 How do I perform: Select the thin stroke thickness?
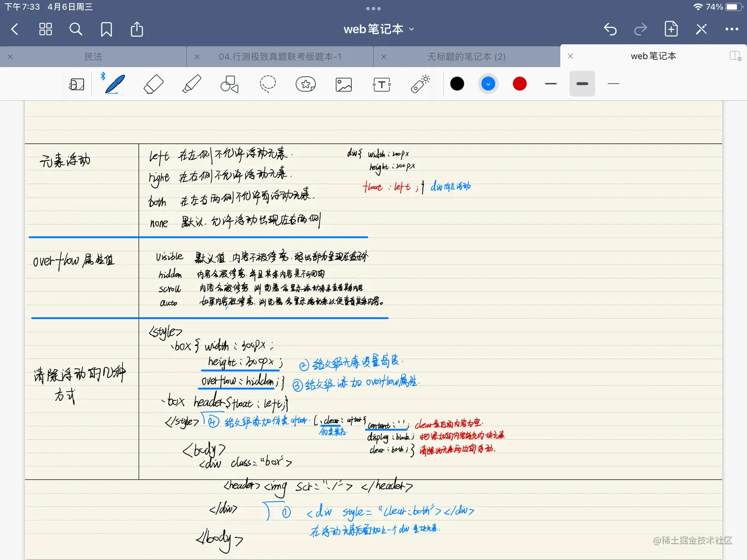click(x=614, y=84)
